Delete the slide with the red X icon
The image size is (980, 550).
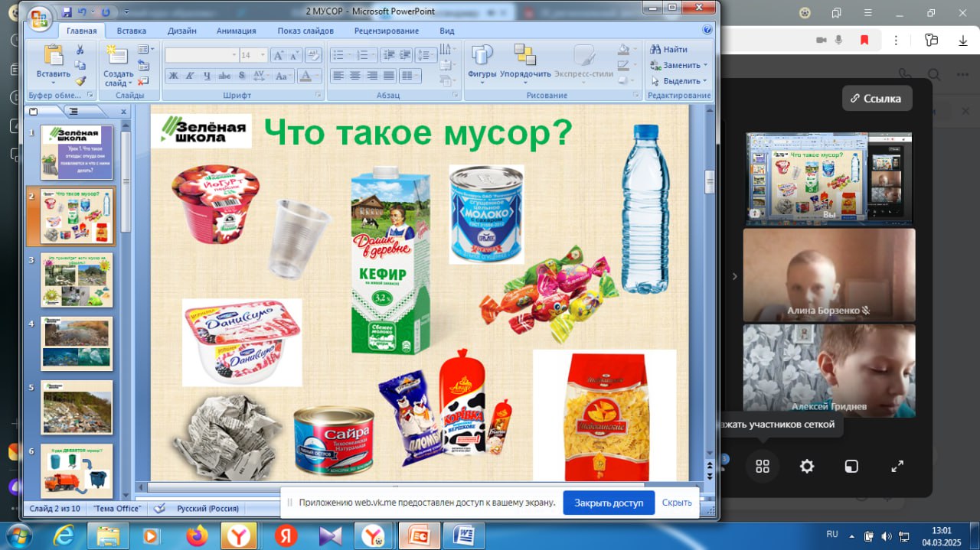coord(143,80)
